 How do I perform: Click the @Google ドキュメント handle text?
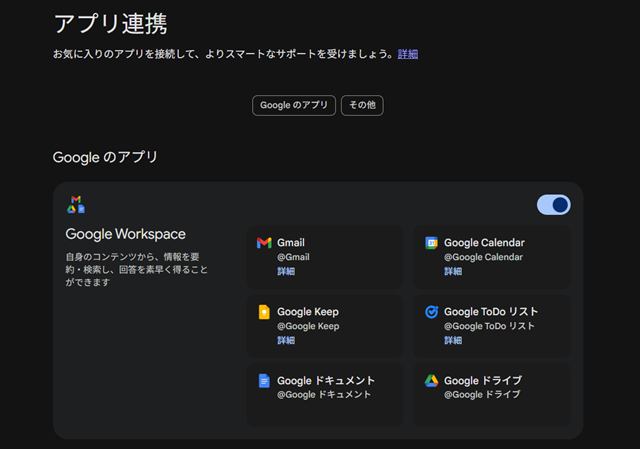[324, 395]
